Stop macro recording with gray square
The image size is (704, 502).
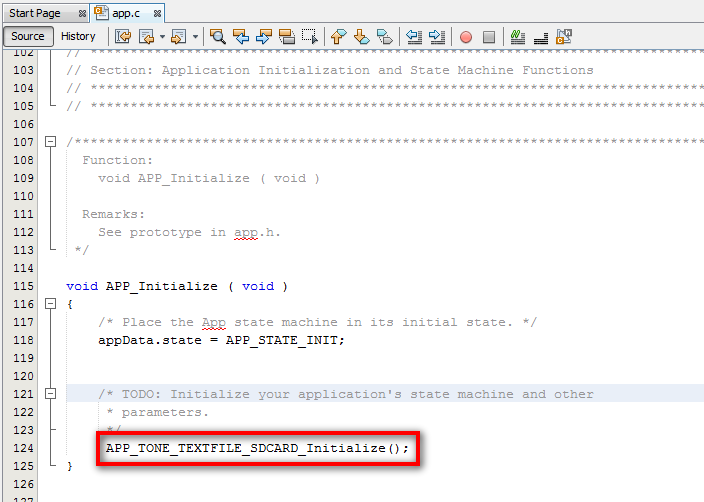tap(489, 37)
